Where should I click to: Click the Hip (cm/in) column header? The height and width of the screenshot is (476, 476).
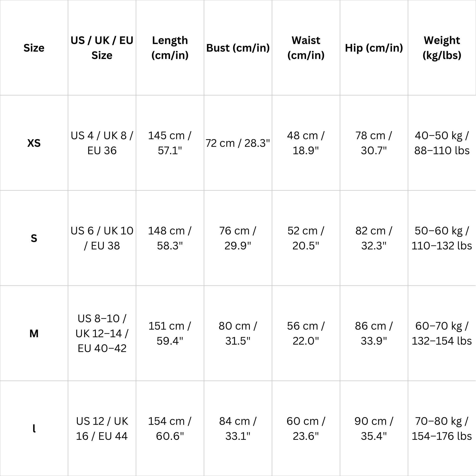click(x=374, y=48)
